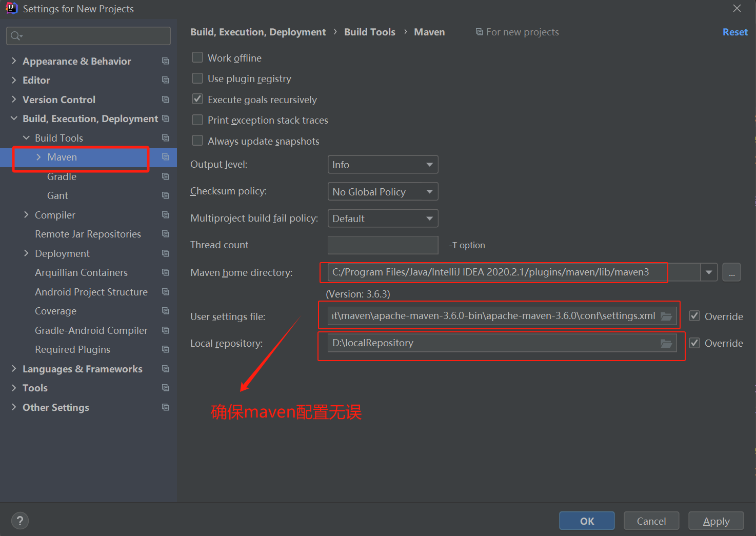This screenshot has width=756, height=536.
Task: Open the Output level dropdown
Action: (383, 164)
